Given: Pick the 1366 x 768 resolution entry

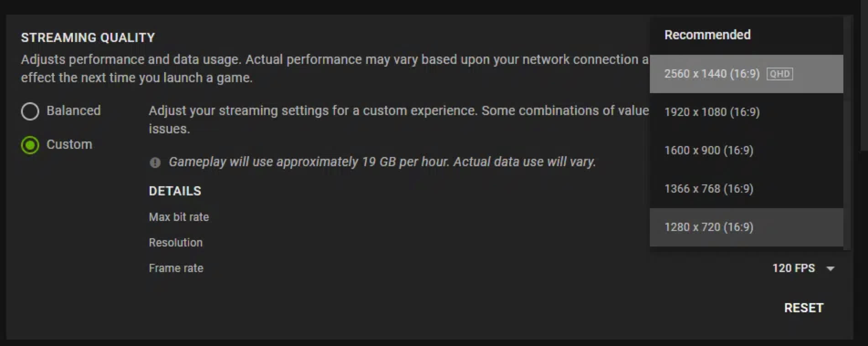Looking at the screenshot, I should coord(746,189).
